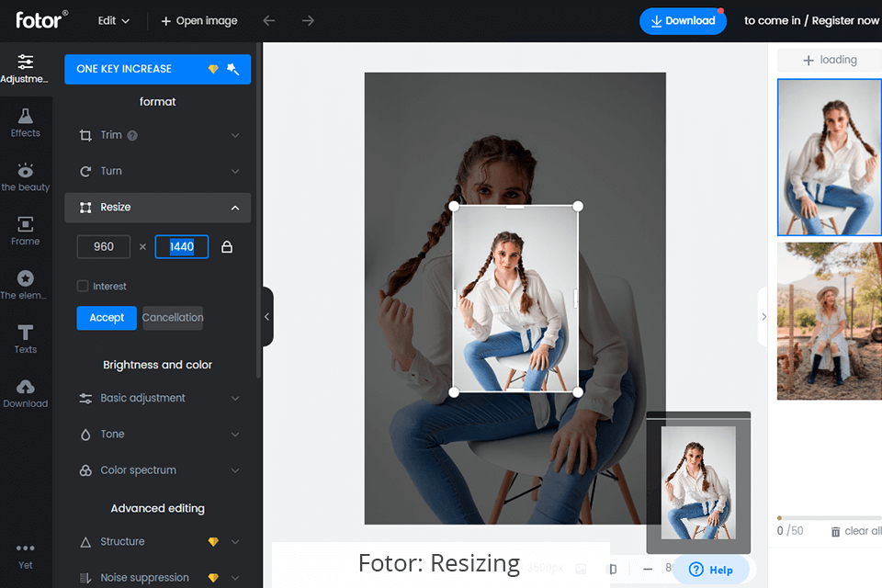882x588 pixels.
Task: Click the zoom out minus icon
Action: [x=648, y=569]
